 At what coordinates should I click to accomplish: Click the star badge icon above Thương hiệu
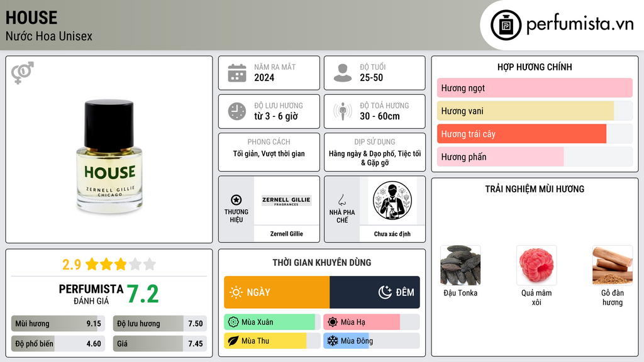pyautogui.click(x=236, y=200)
